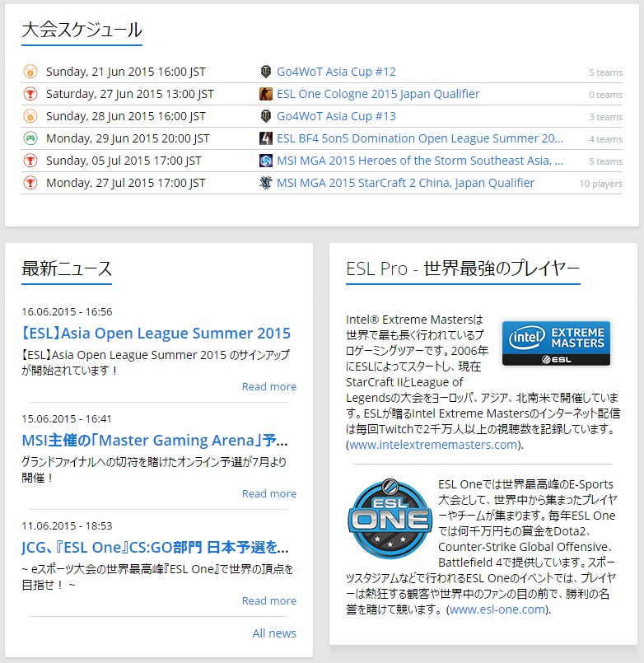Visit www.esl-one.com link
644x663 pixels.
[497, 609]
